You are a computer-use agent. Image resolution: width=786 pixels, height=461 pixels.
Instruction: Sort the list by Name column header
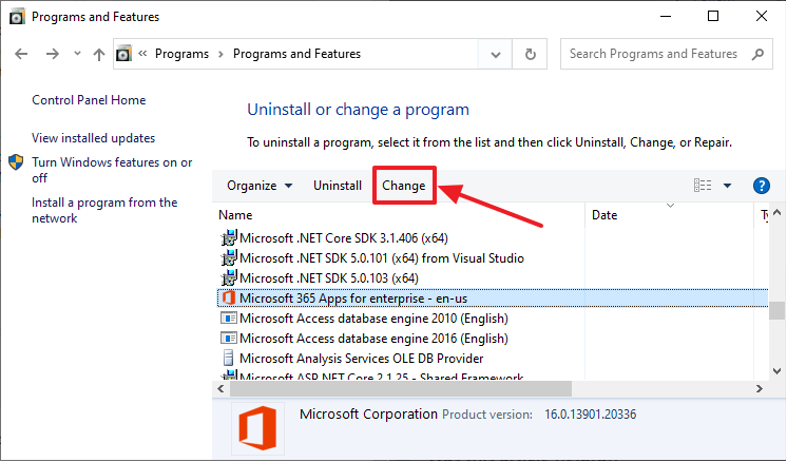coord(236,215)
